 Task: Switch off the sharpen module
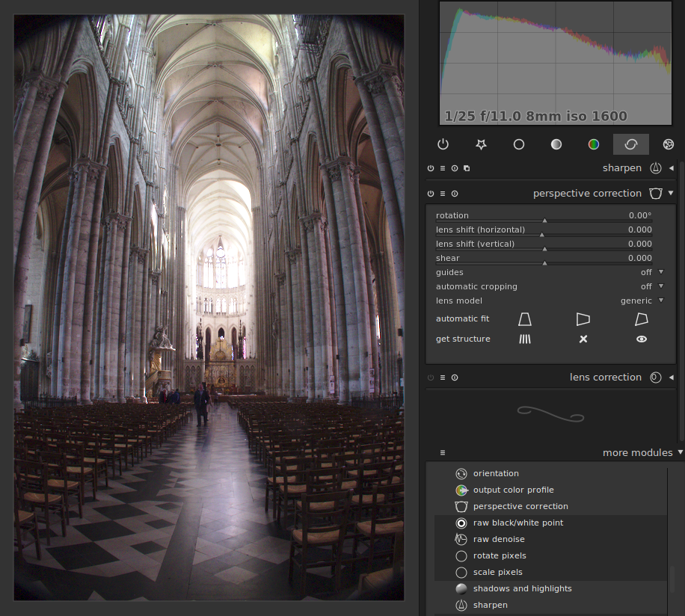coord(431,168)
